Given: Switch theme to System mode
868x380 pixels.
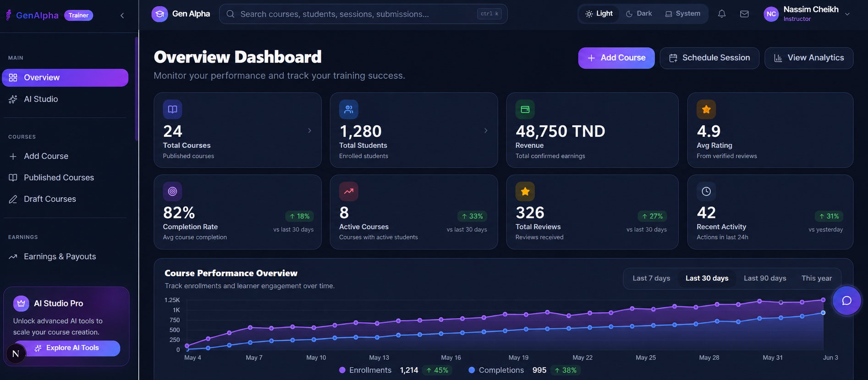Looking at the screenshot, I should click(x=683, y=14).
